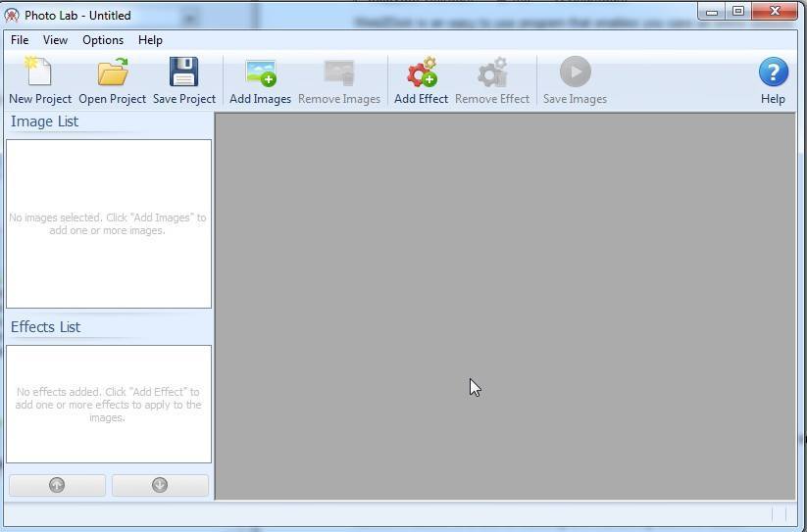Open the Help menu in menu bar
Image resolution: width=807 pixels, height=532 pixels.
coord(150,40)
